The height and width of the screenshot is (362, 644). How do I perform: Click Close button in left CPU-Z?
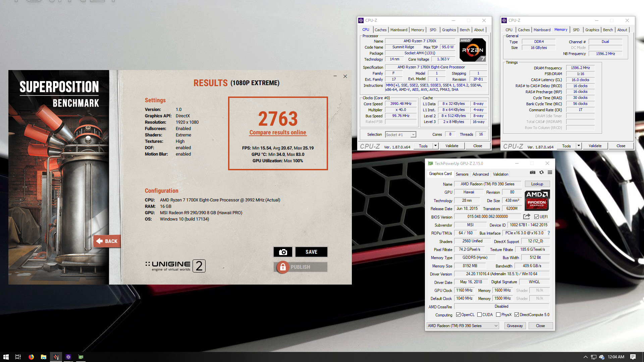(x=478, y=146)
